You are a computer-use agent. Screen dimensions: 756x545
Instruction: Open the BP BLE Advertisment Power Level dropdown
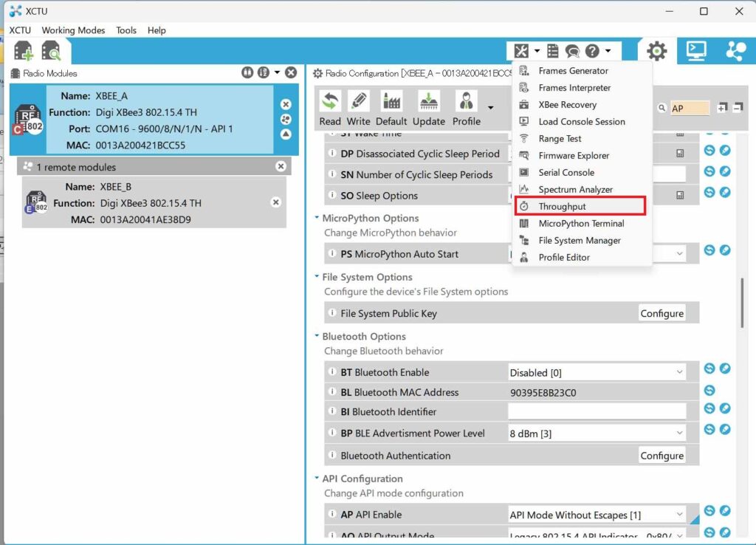(679, 433)
